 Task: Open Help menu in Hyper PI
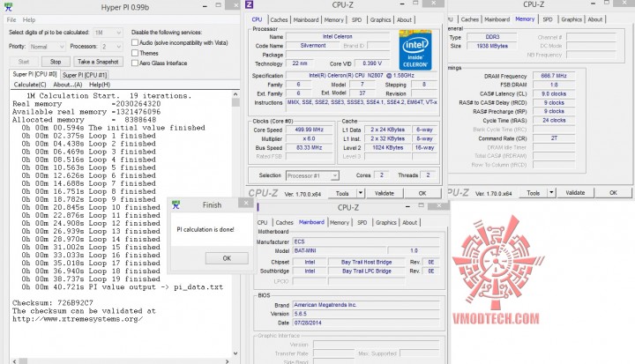click(29, 20)
